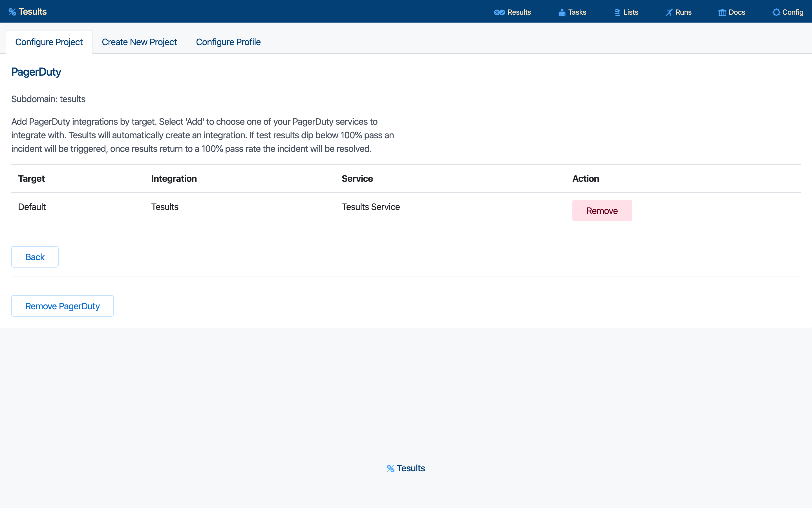The height and width of the screenshot is (508, 812).
Task: Click the Tesults text in footer
Action: (411, 468)
